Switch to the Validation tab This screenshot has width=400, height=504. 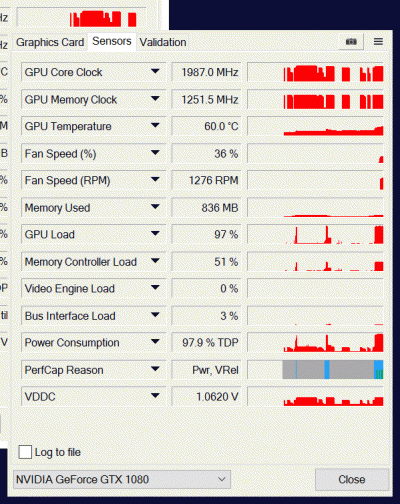(163, 42)
